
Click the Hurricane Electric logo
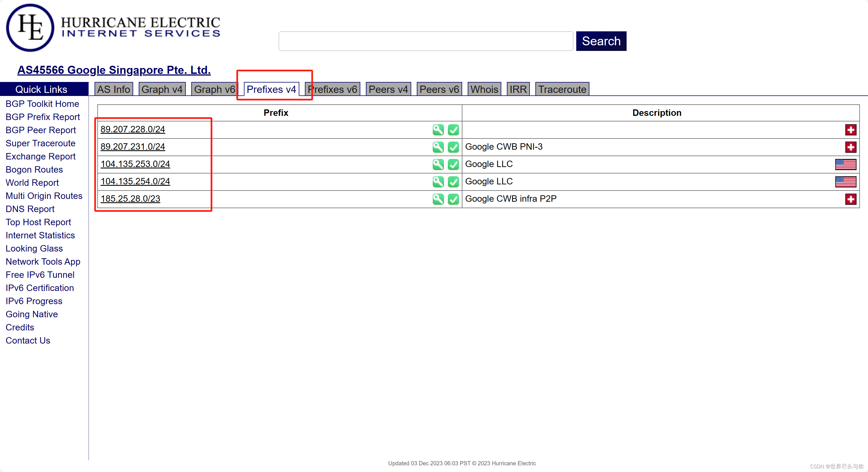click(113, 28)
